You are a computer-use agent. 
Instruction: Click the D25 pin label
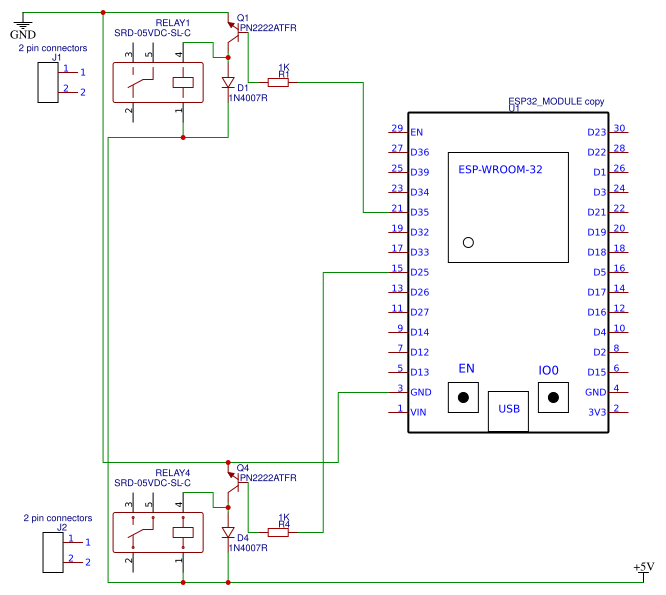(420, 272)
